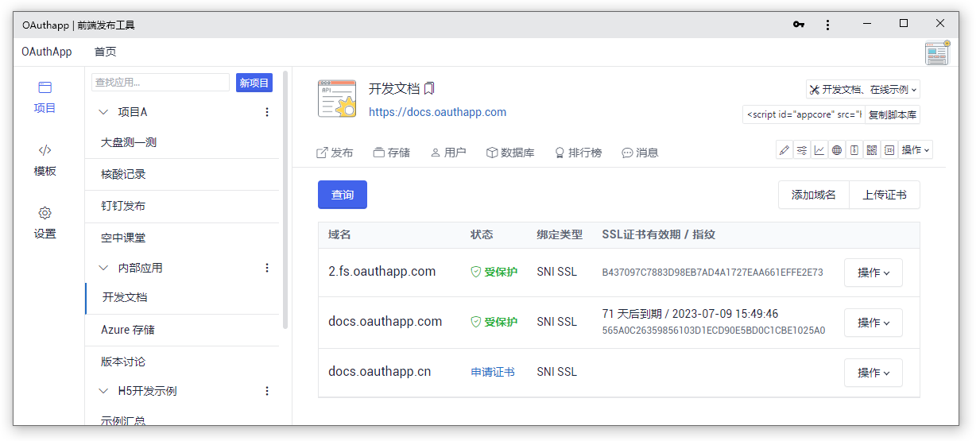Click the 上传证书 button
Image resolution: width=980 pixels, height=441 pixels.
coord(885,195)
